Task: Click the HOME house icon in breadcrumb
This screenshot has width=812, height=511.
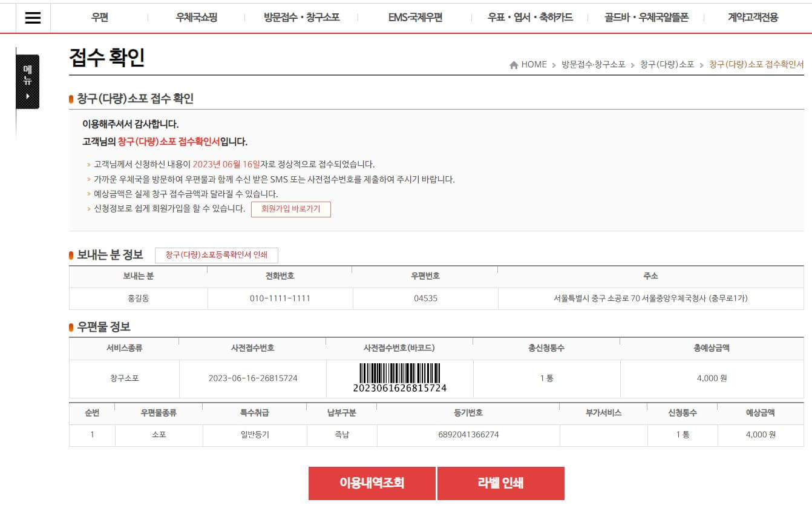Action: 514,65
